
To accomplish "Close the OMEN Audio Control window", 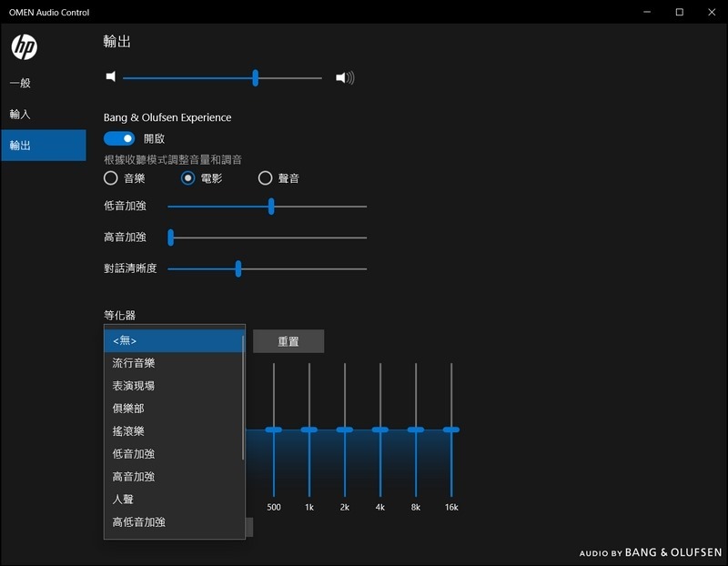I will (x=712, y=12).
